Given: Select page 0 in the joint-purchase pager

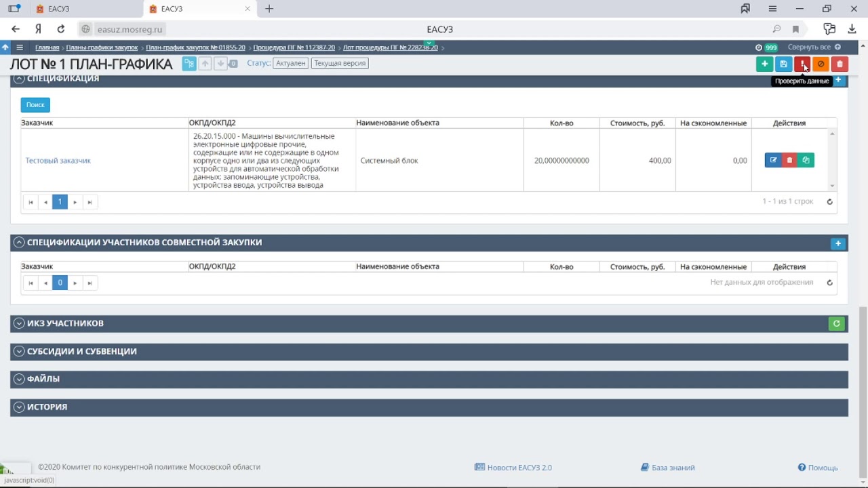Looking at the screenshot, I should [x=60, y=283].
